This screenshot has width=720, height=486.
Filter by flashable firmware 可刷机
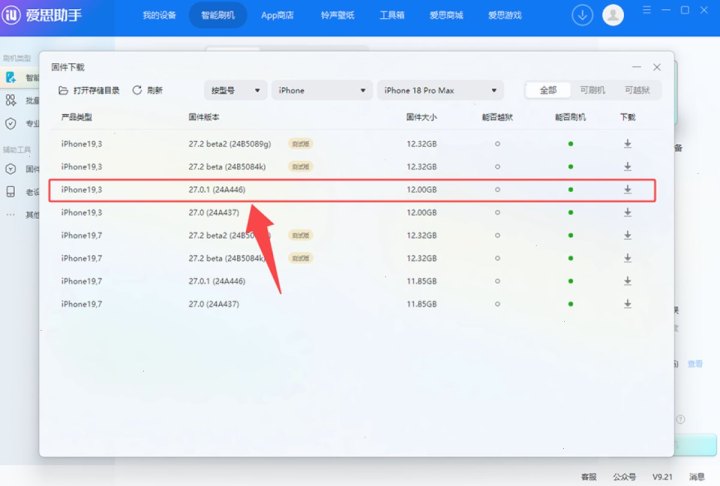coord(592,90)
